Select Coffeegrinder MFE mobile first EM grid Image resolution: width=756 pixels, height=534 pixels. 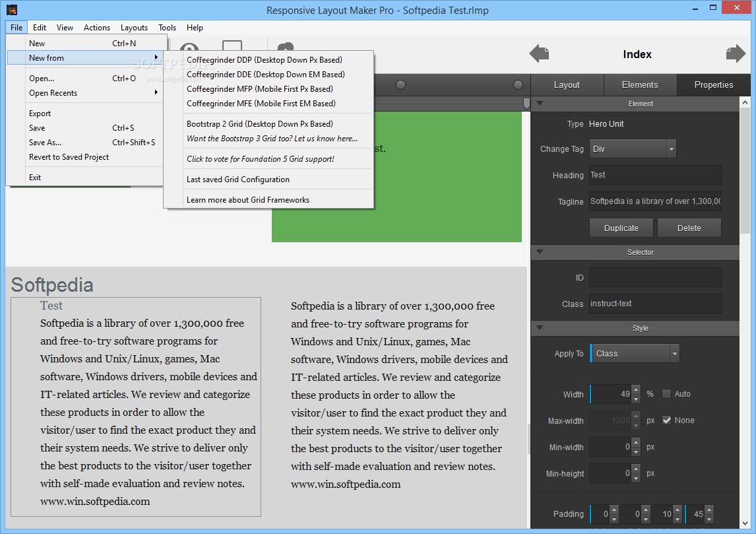268,103
